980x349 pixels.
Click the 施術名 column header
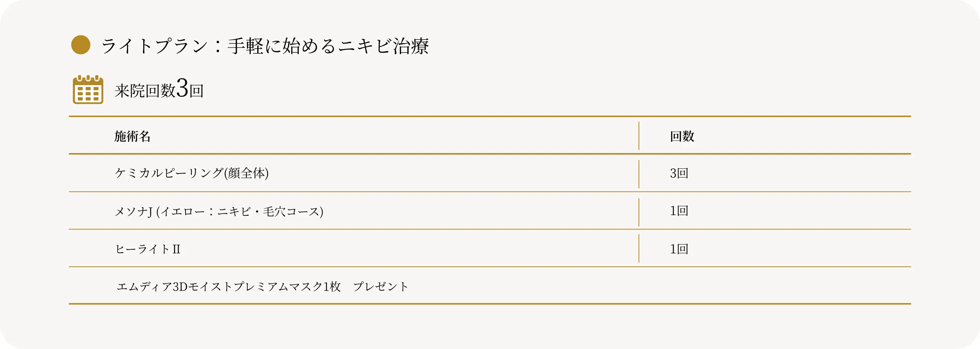pyautogui.click(x=132, y=136)
